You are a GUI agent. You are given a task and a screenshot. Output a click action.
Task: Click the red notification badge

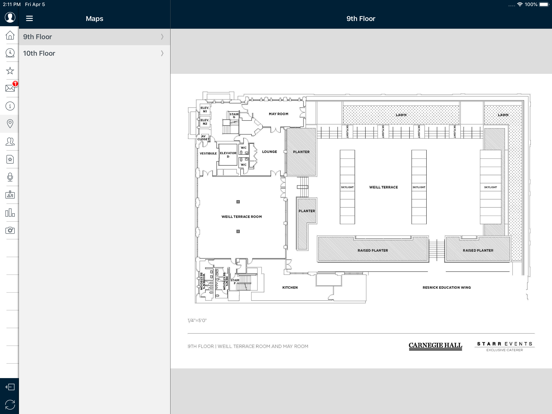click(15, 83)
